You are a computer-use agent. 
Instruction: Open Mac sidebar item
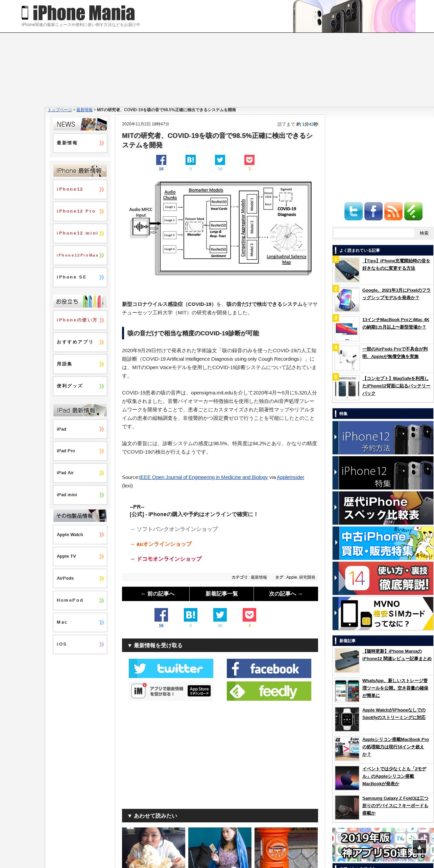pyautogui.click(x=80, y=622)
